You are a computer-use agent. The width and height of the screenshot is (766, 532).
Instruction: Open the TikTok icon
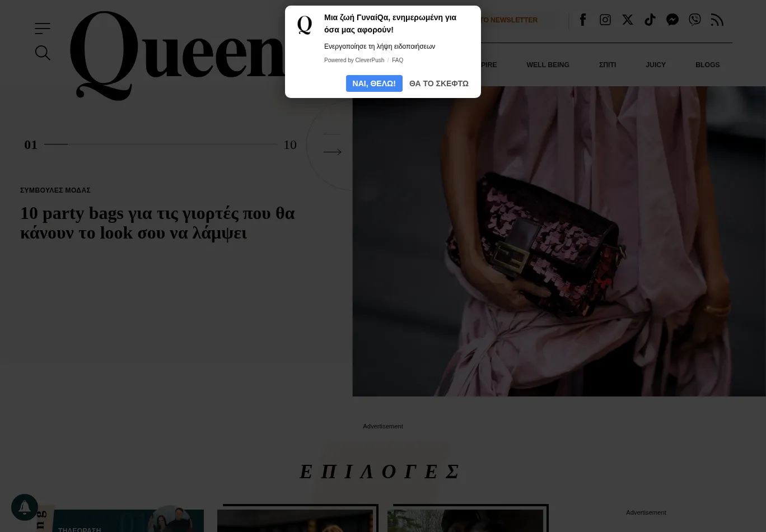[650, 20]
